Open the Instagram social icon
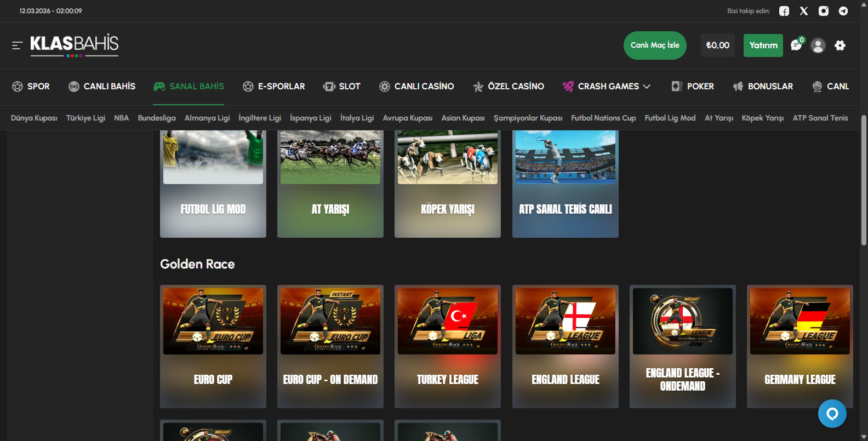The image size is (868, 441). (824, 11)
